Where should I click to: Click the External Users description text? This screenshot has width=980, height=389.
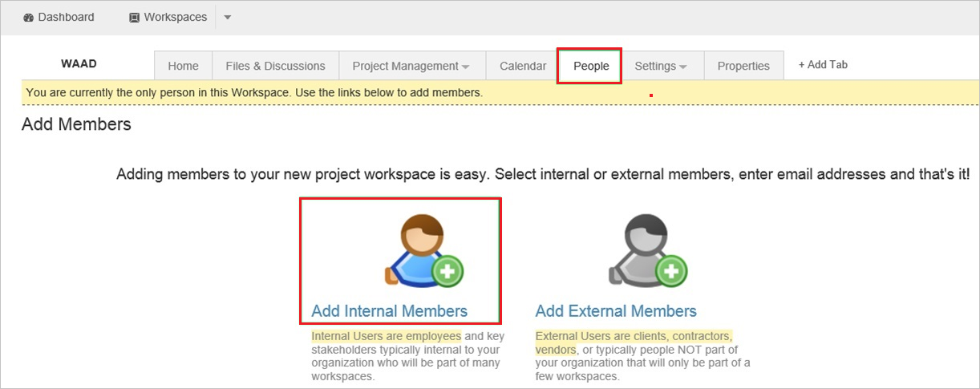coord(642,356)
